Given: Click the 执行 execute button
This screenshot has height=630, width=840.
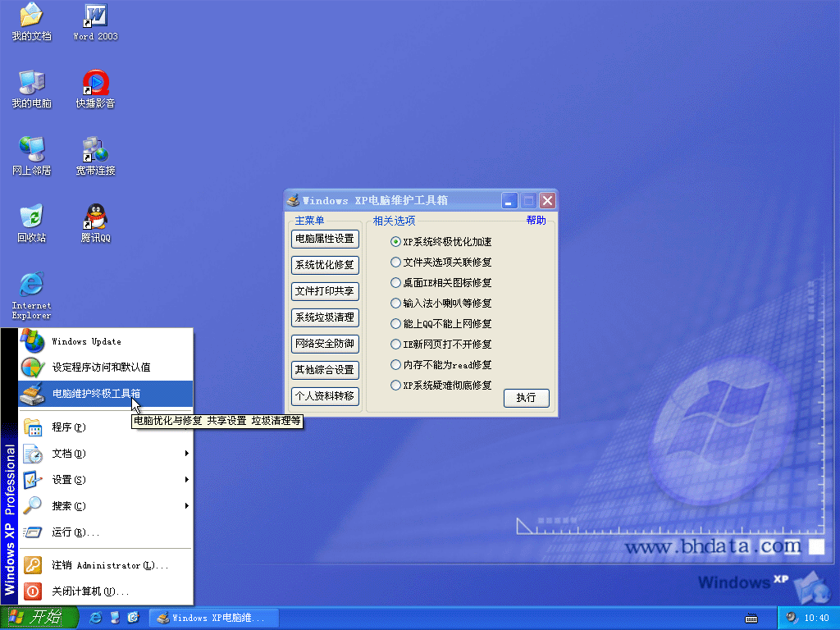Looking at the screenshot, I should (x=526, y=398).
